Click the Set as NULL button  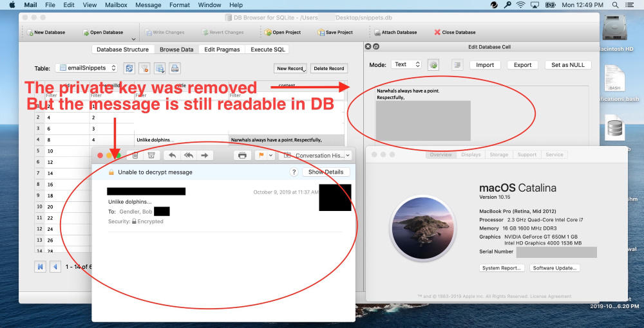pos(568,65)
